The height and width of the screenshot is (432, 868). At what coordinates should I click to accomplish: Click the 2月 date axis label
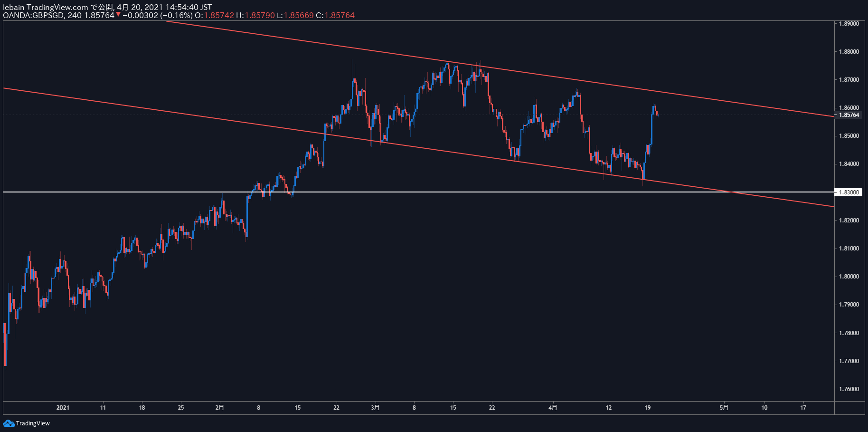pos(219,407)
